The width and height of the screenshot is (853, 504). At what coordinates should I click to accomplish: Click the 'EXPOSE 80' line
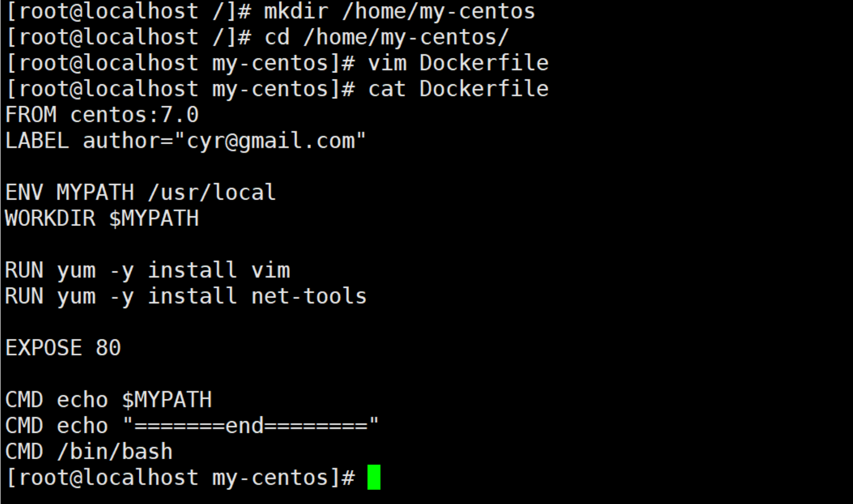[x=63, y=348]
